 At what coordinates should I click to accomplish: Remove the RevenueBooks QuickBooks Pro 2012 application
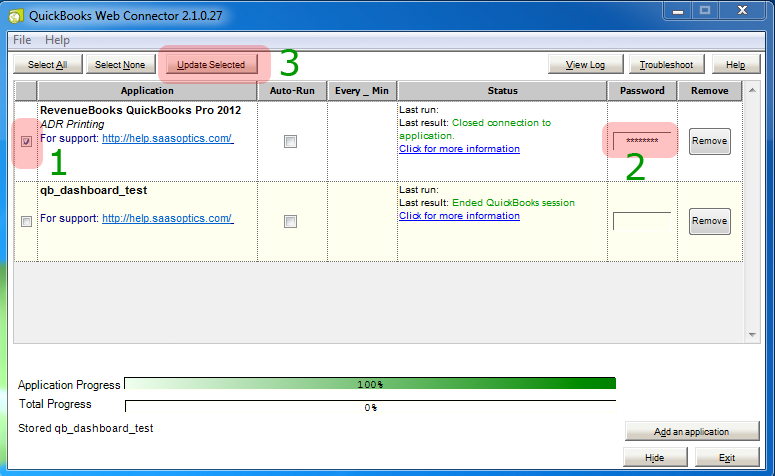710,141
